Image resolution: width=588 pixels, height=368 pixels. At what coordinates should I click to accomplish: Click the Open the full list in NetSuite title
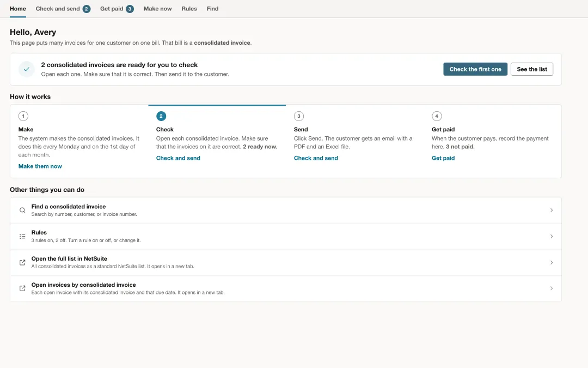click(69, 259)
